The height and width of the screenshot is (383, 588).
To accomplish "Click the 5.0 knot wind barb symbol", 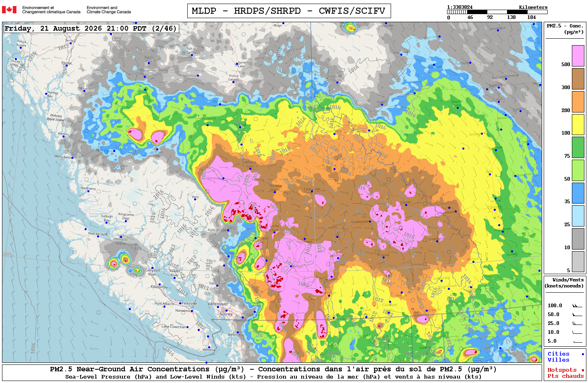I will pos(577,341).
